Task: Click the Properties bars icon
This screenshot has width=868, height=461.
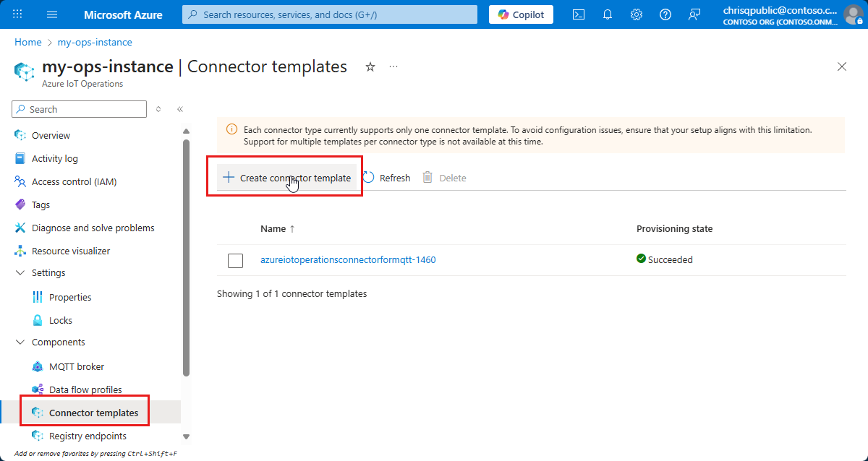Action: click(38, 297)
